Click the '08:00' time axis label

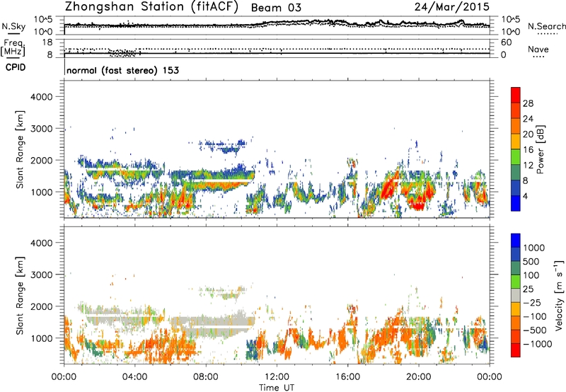(206, 377)
